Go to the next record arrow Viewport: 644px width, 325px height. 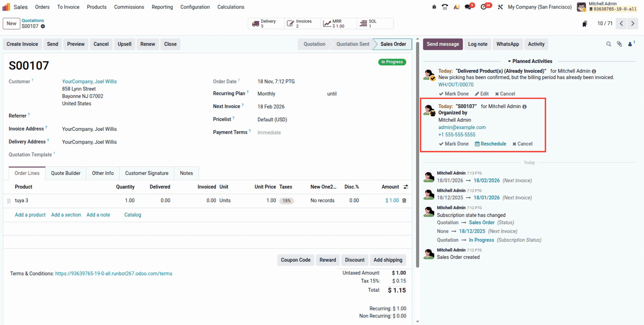633,24
